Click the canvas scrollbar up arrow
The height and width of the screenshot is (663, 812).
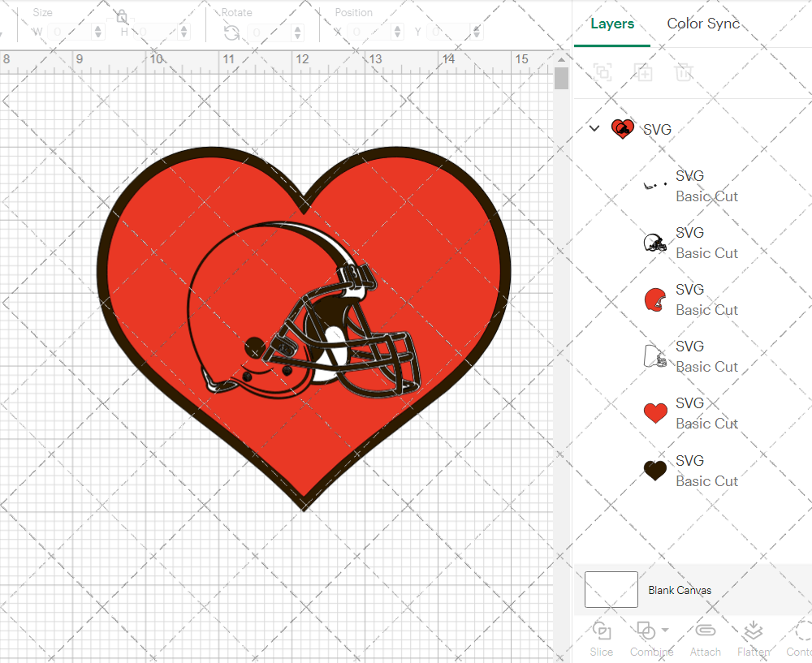[561, 59]
